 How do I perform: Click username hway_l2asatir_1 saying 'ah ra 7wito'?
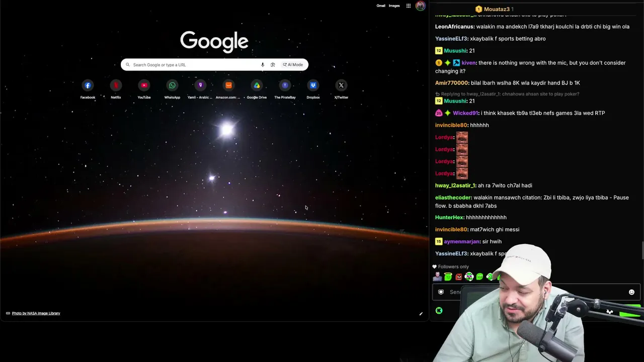point(455,186)
